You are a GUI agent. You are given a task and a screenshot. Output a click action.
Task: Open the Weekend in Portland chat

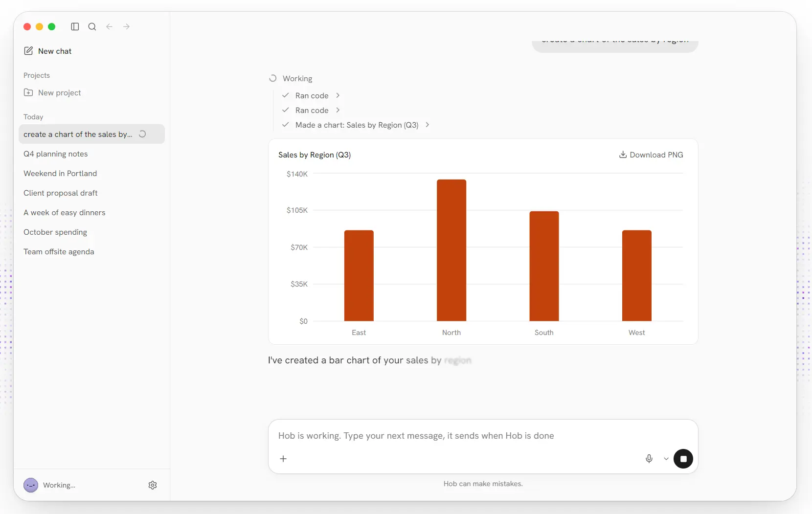(x=91, y=173)
